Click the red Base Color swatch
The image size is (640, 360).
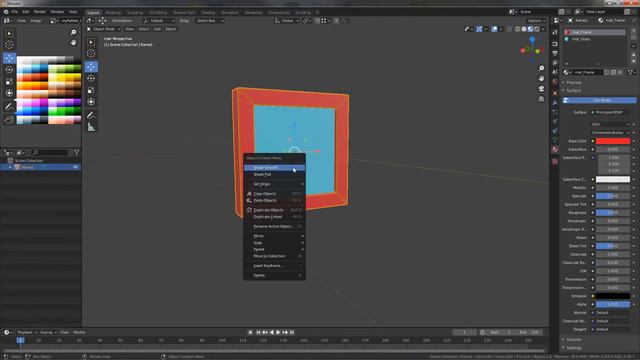[x=613, y=141]
